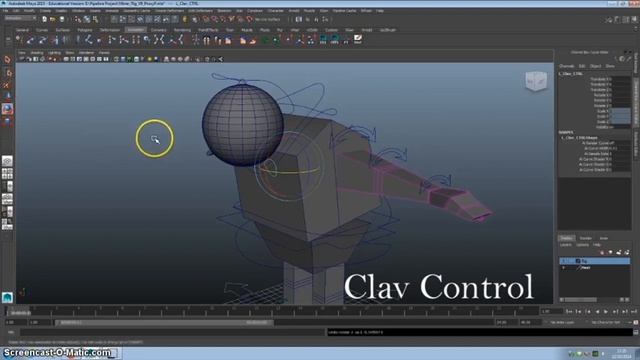Toggle snap to curves magnet

click(x=214, y=19)
